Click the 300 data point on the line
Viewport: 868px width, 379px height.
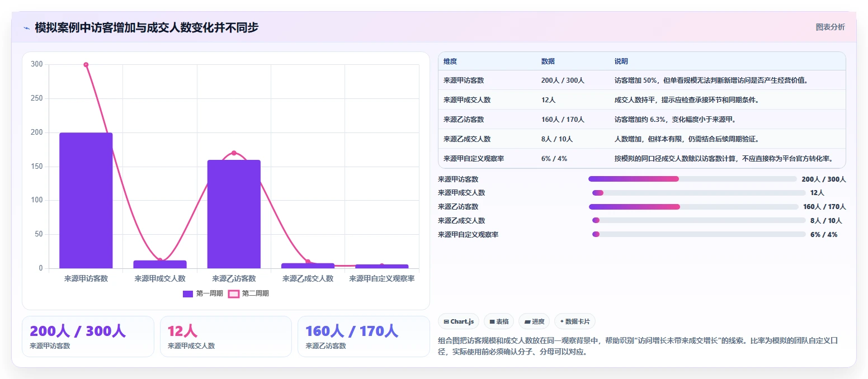click(x=86, y=65)
